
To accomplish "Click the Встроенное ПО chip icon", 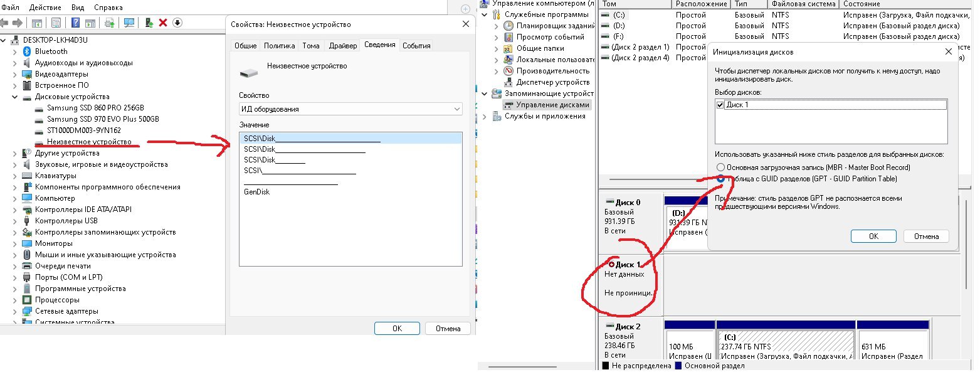I will click(x=27, y=85).
